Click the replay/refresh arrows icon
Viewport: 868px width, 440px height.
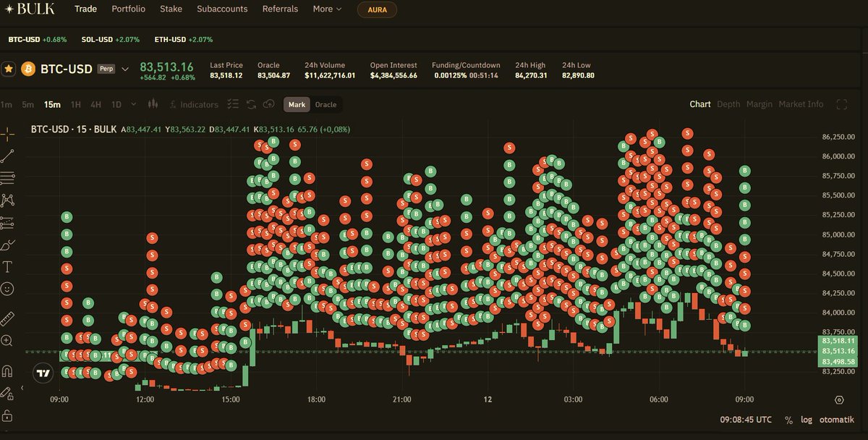251,105
